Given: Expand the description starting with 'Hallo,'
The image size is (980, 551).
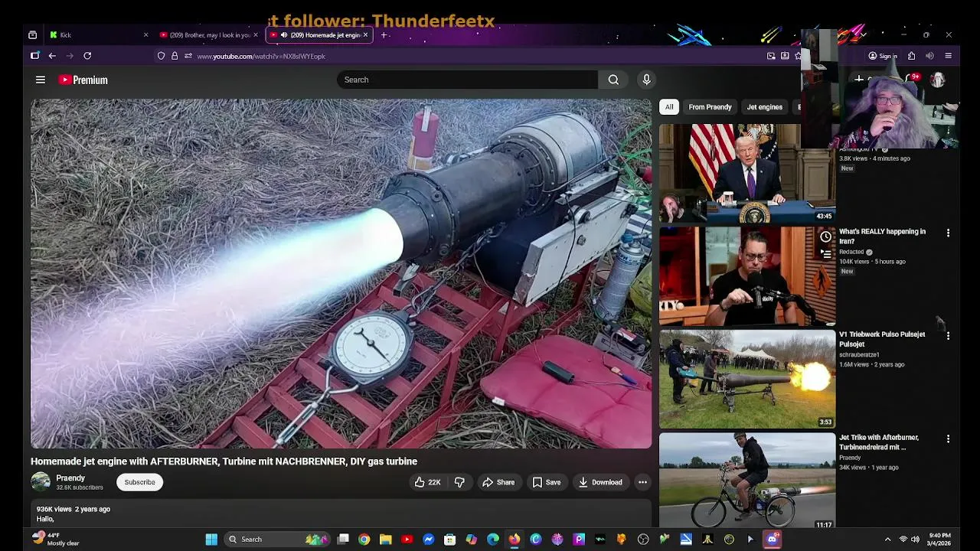Looking at the screenshot, I should coord(341,514).
